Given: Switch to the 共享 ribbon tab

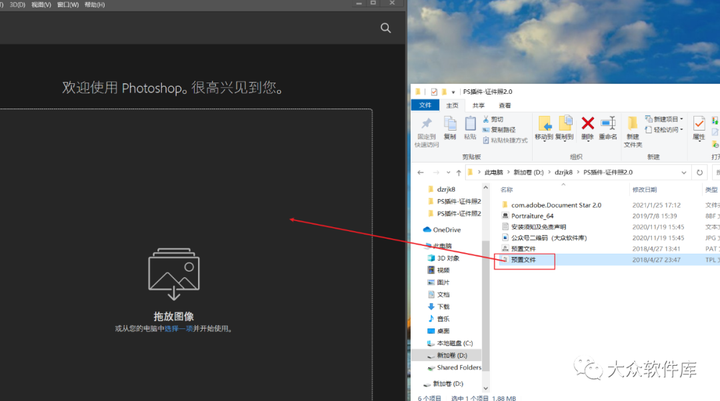Looking at the screenshot, I should coord(478,105).
